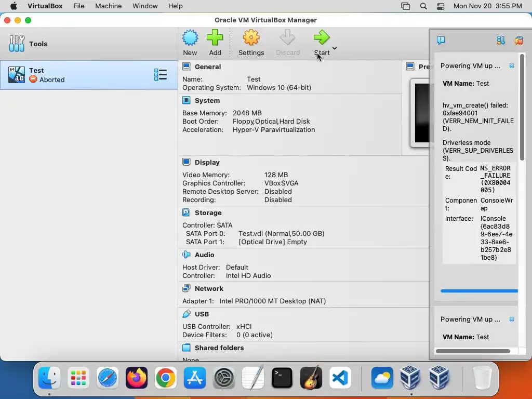Click the Intel PRO/1000 MT Desktop adapter text

tap(272, 301)
